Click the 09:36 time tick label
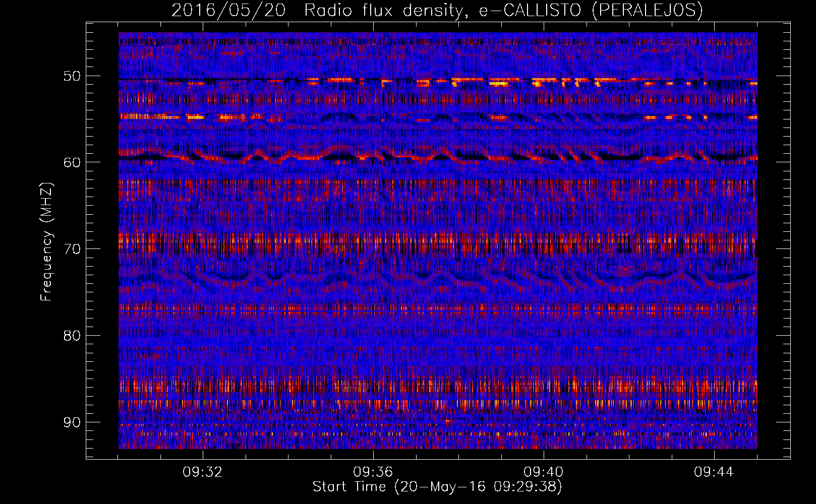Viewport: 816px width, 504px height. [x=373, y=472]
